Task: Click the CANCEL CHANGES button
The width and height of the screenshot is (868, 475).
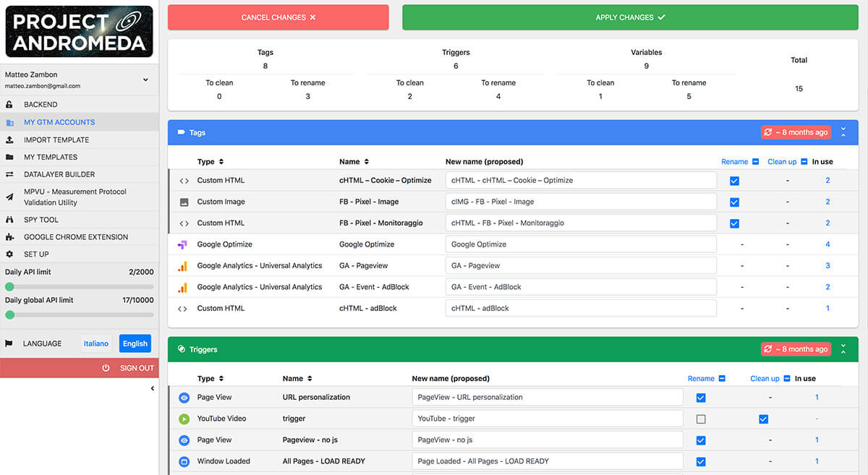Action: pyautogui.click(x=278, y=17)
